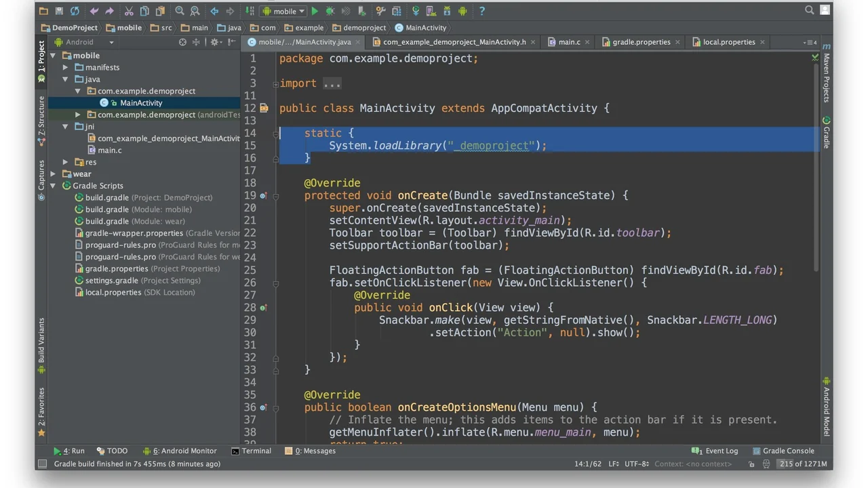Screen dimensions: 868x488
Task: Collapse the jni folder
Action: (66, 127)
